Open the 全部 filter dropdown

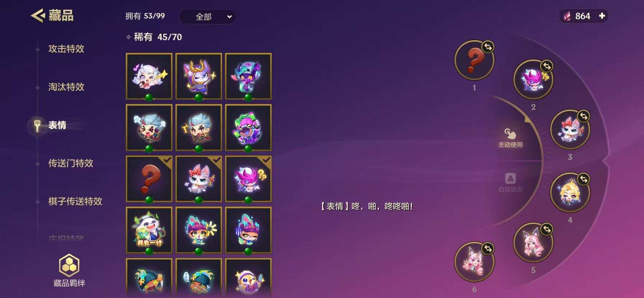pyautogui.click(x=207, y=17)
